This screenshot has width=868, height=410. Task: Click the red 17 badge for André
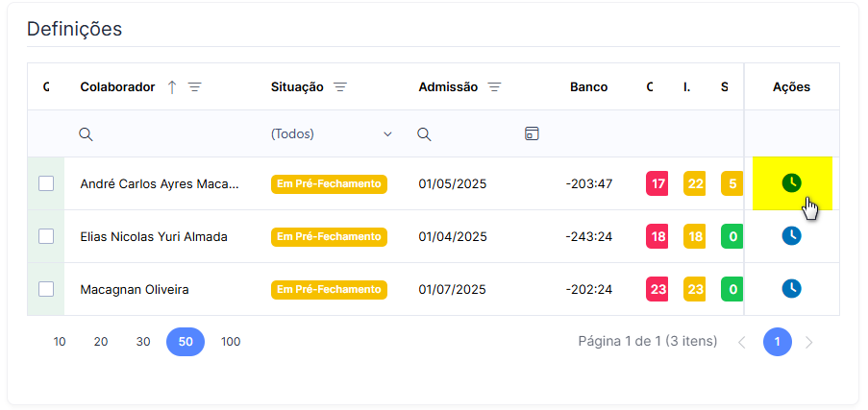pyautogui.click(x=657, y=183)
